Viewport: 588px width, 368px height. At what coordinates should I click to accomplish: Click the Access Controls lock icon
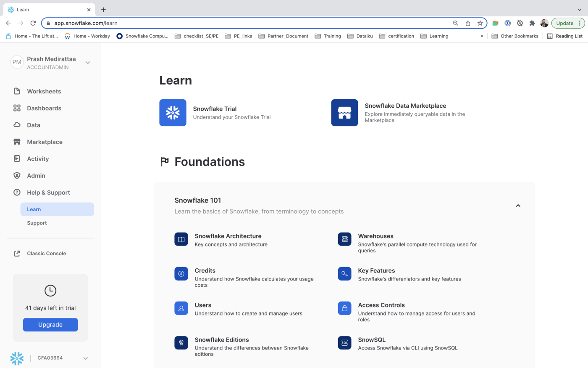pos(344,308)
